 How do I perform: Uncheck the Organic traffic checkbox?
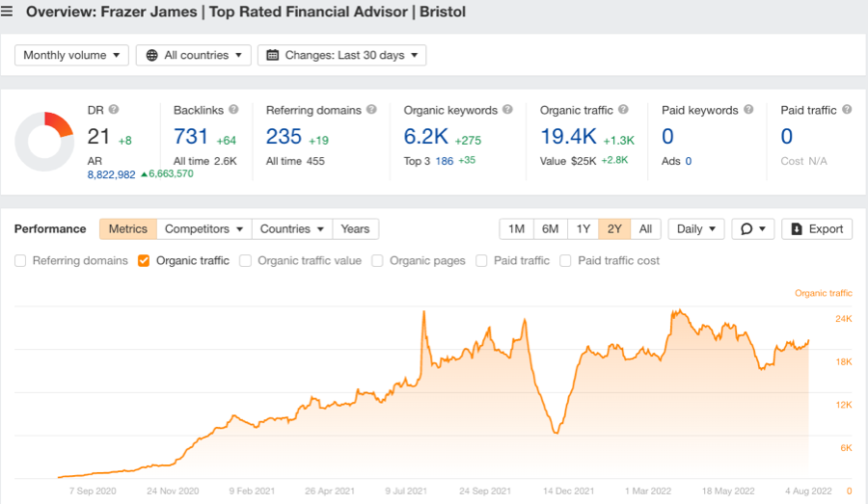click(x=145, y=260)
